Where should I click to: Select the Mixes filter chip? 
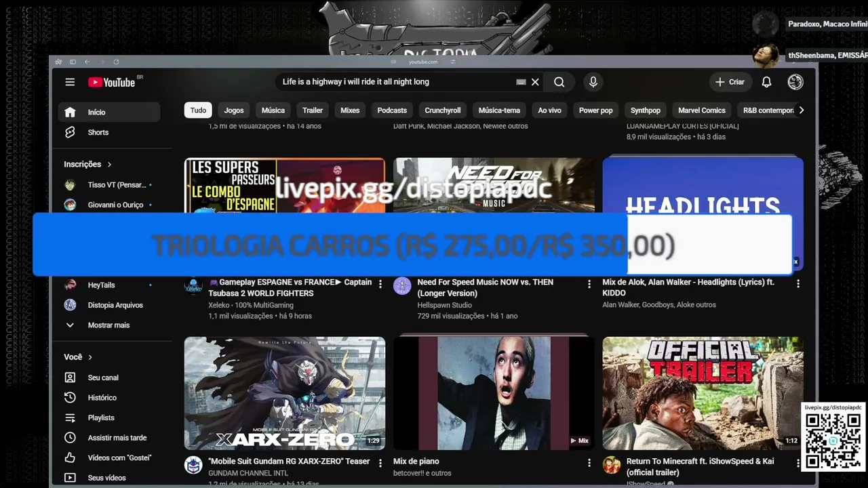tap(350, 110)
